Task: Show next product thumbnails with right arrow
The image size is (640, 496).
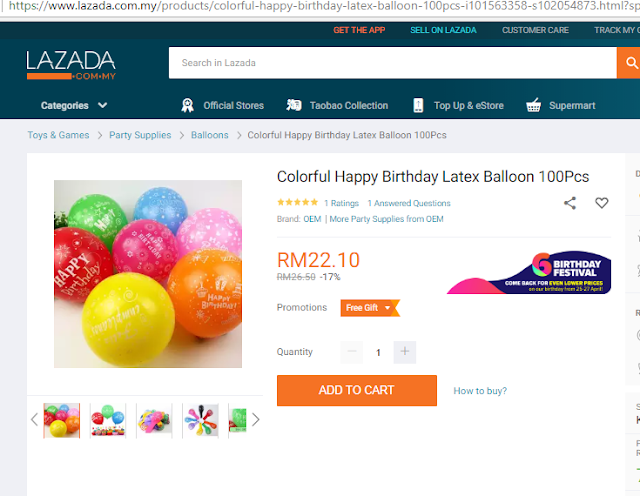Action: pyautogui.click(x=256, y=420)
